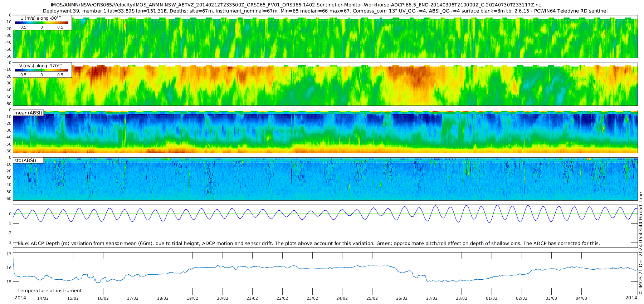The width and height of the screenshot is (644, 304).
Task: Select the std(ABSI) panel label
Action: click(28, 160)
